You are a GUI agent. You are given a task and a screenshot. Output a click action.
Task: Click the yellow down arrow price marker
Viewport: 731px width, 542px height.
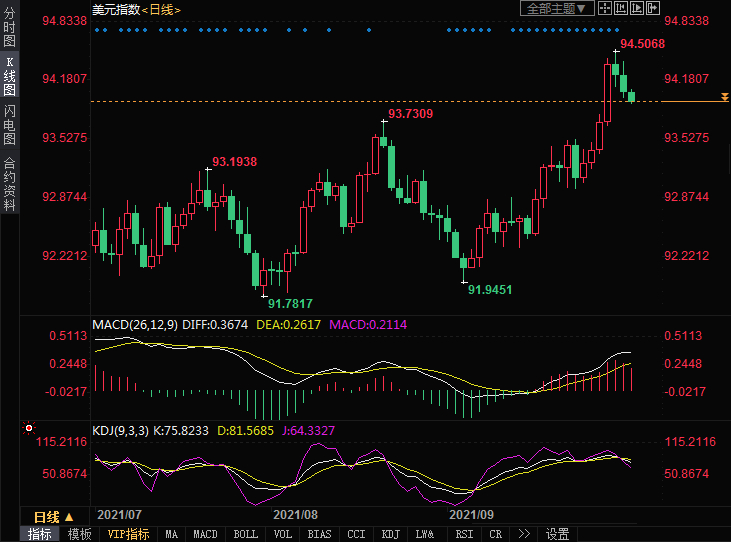click(724, 102)
